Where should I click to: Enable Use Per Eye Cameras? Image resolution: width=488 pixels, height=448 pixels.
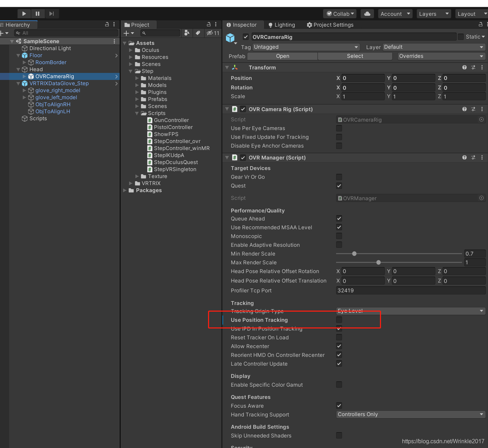pos(339,128)
